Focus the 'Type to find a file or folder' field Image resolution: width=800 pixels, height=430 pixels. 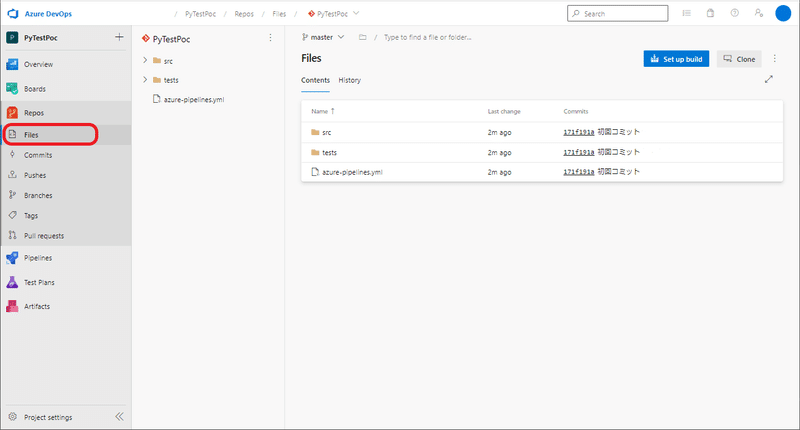428,37
